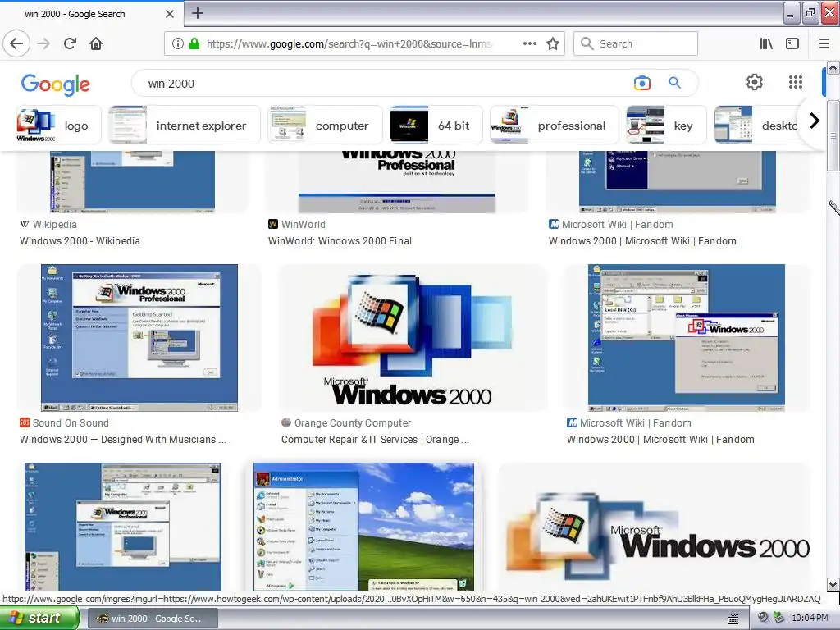Click the Orange County Computer source label
This screenshot has width=840, height=630.
coord(353,423)
